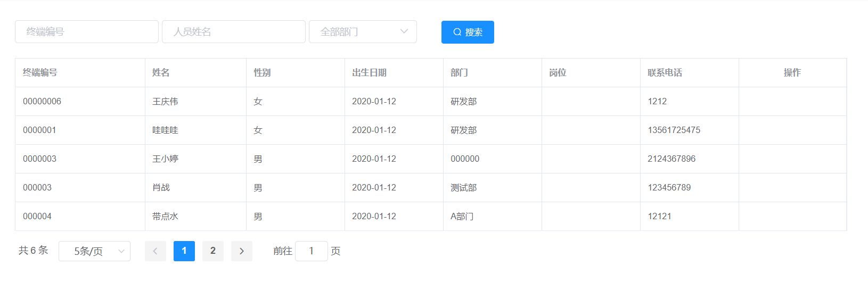Click department 000000 in 王小婷 row
This screenshot has width=868, height=307.
pos(465,159)
